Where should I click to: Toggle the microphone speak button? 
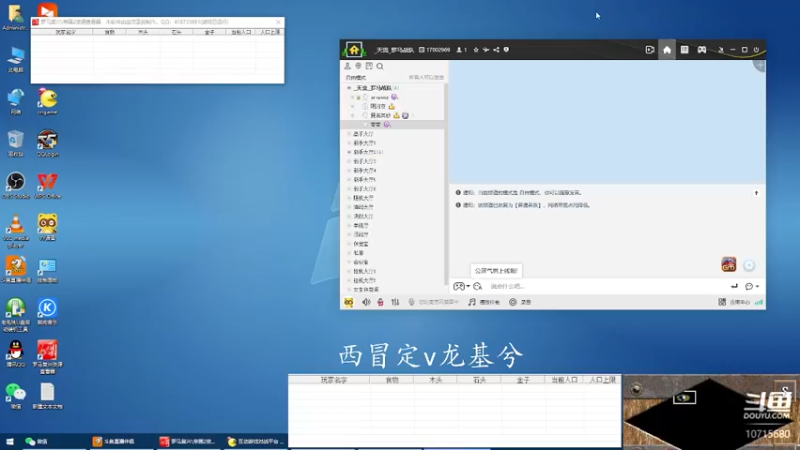point(411,302)
